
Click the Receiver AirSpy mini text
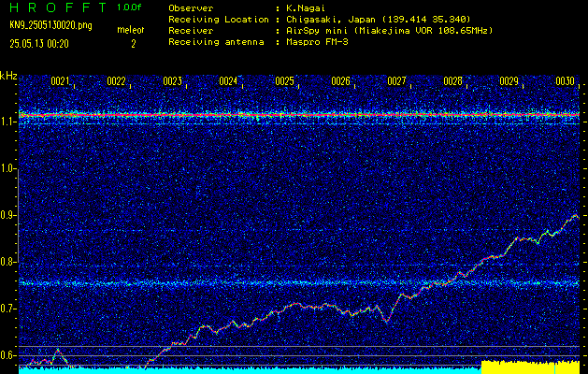pyautogui.click(x=389, y=31)
